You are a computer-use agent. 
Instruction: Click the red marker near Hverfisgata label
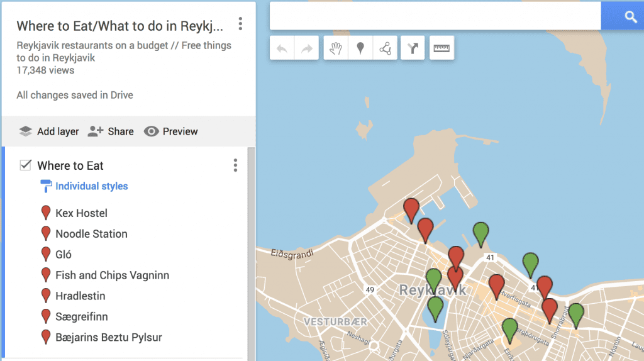click(x=497, y=286)
